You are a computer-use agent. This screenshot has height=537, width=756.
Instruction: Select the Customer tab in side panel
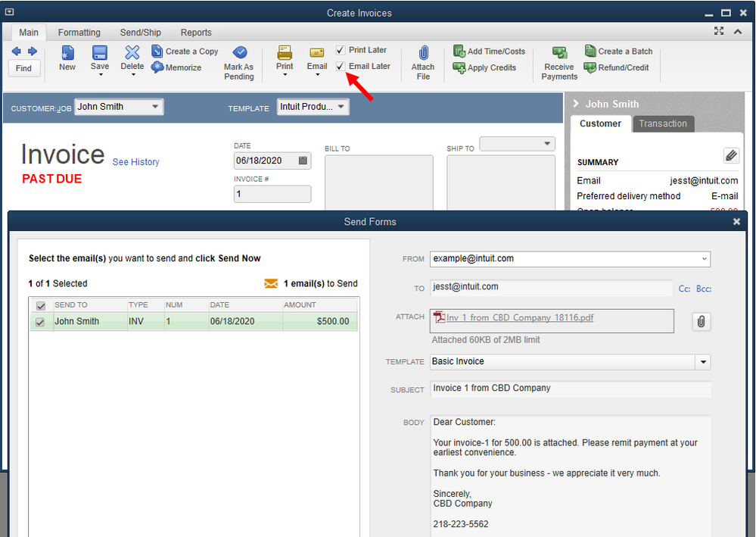click(x=600, y=123)
